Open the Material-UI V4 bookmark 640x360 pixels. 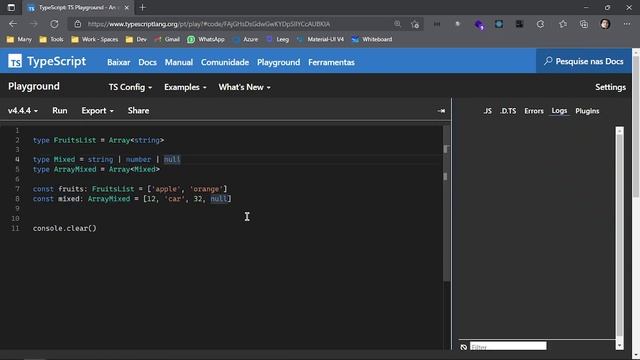320,39
